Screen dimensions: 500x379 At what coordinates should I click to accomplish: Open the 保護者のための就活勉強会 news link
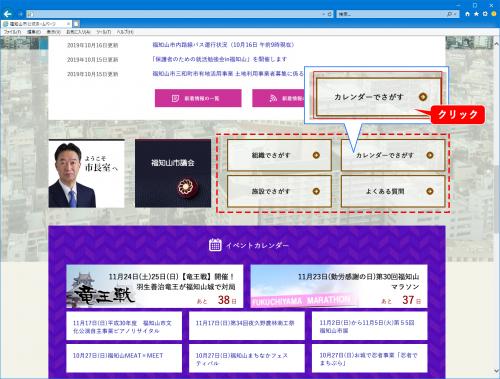click(x=220, y=59)
